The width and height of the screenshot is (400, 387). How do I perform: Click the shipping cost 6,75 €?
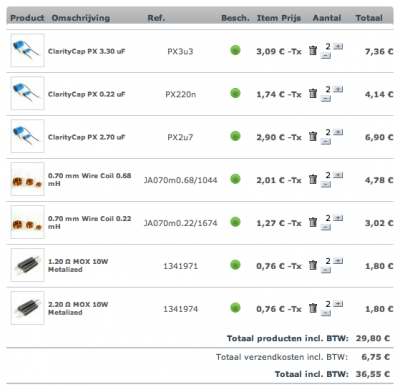[376, 357]
